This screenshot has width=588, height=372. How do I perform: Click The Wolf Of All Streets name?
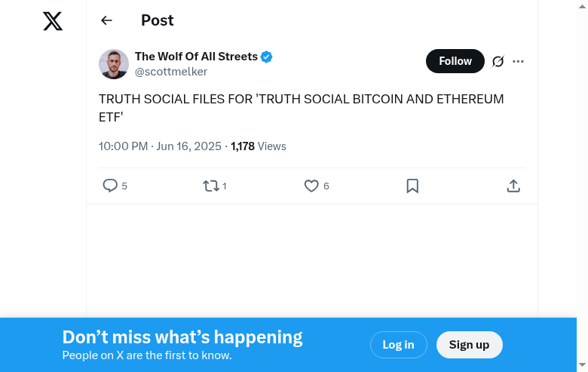click(196, 57)
